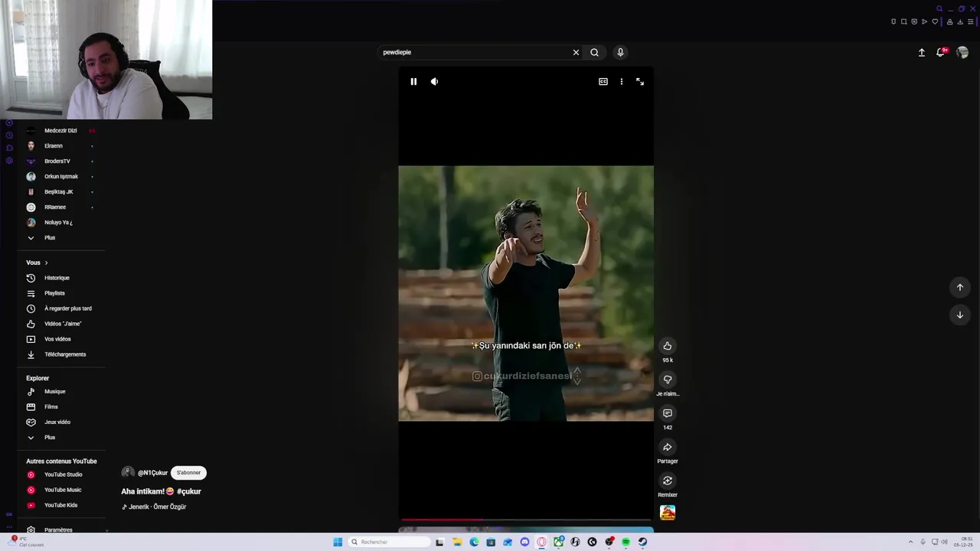Toggle closed captions on the Short

603,81
